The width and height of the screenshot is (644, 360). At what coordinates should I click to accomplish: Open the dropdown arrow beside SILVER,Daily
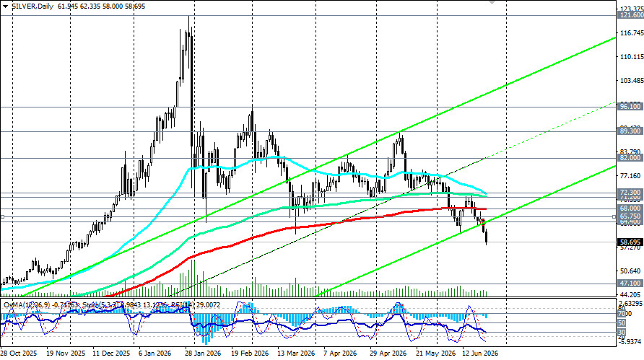(5, 6)
